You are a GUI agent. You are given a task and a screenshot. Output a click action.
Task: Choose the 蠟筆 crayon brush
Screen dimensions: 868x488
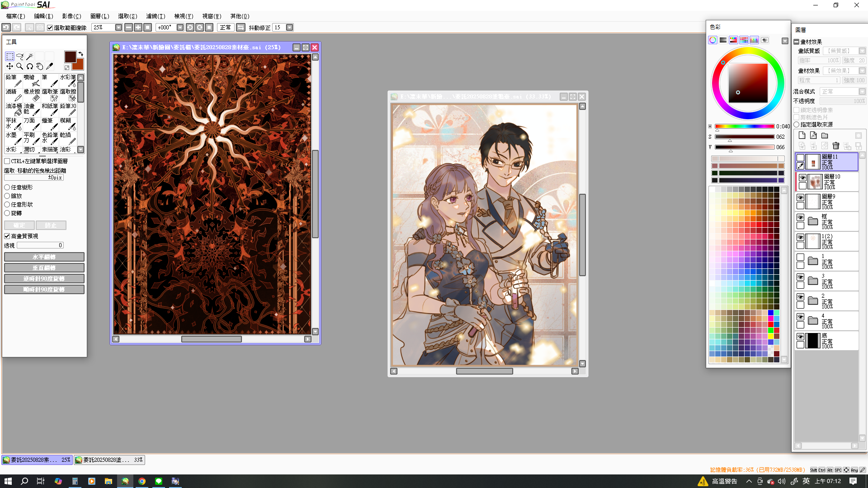[x=50, y=124]
